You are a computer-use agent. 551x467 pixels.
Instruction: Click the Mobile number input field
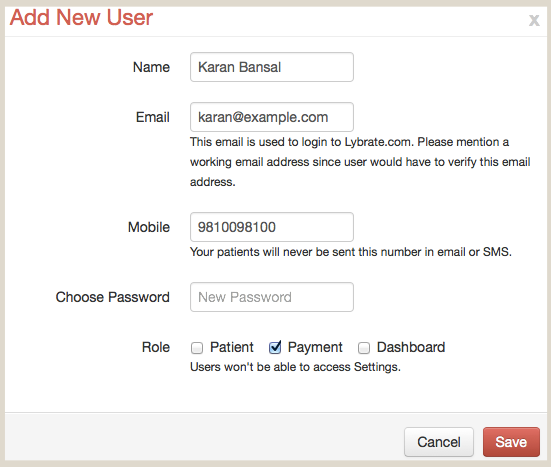coord(272,227)
